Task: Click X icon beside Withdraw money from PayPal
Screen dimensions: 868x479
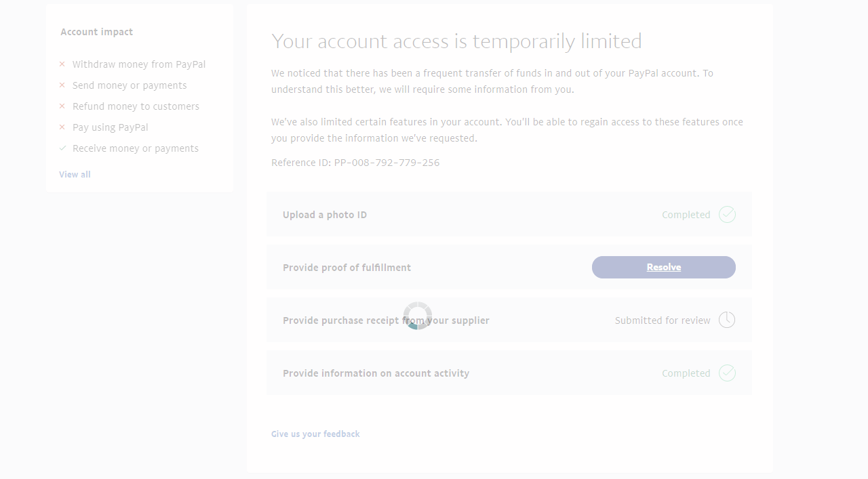Action: (x=62, y=64)
